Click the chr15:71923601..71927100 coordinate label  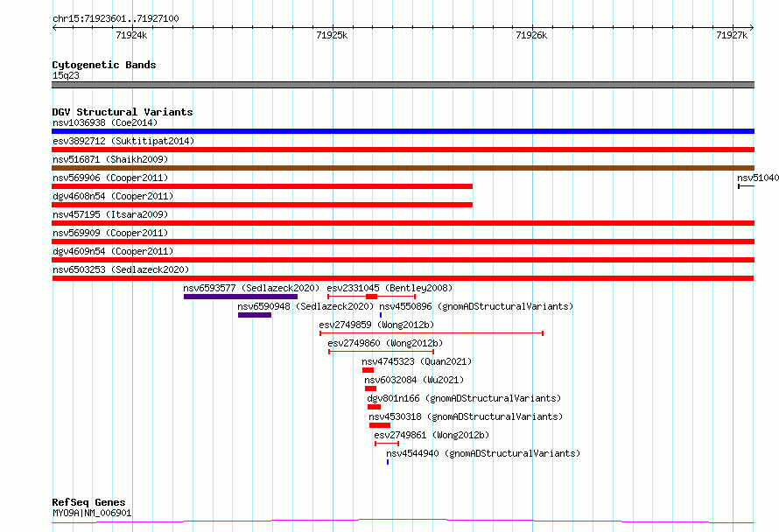[116, 18]
